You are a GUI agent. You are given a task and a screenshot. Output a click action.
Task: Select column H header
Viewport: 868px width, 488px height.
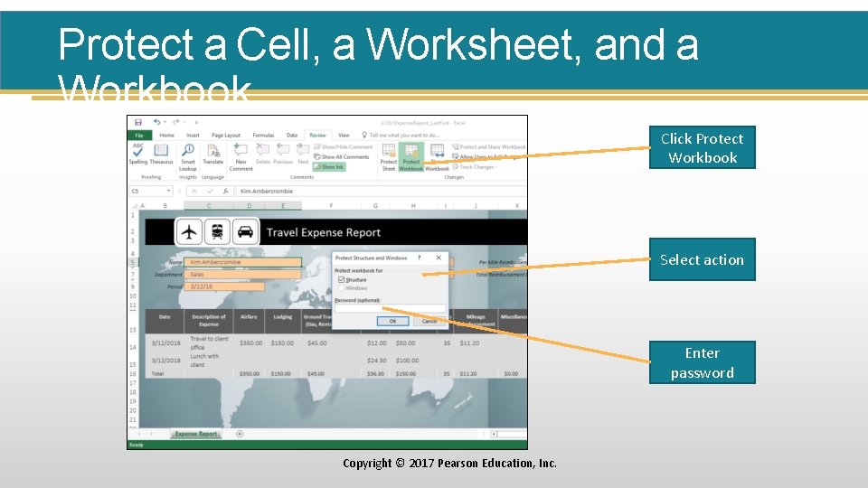point(413,206)
